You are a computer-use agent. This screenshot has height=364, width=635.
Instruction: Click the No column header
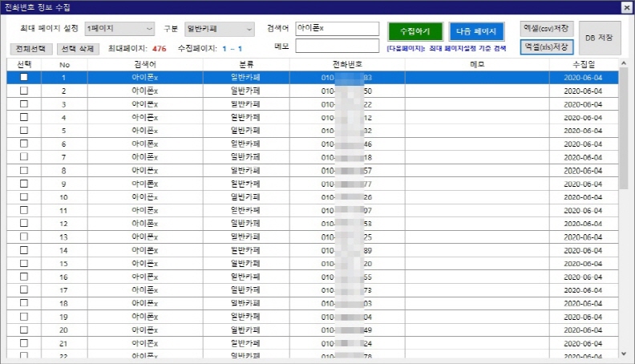click(64, 64)
